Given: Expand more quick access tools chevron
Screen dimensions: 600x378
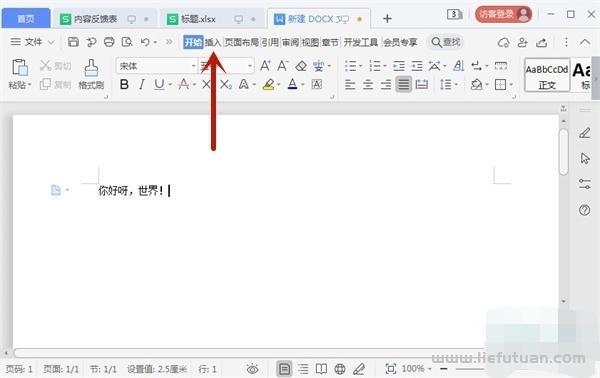Looking at the screenshot, I should [x=169, y=42].
